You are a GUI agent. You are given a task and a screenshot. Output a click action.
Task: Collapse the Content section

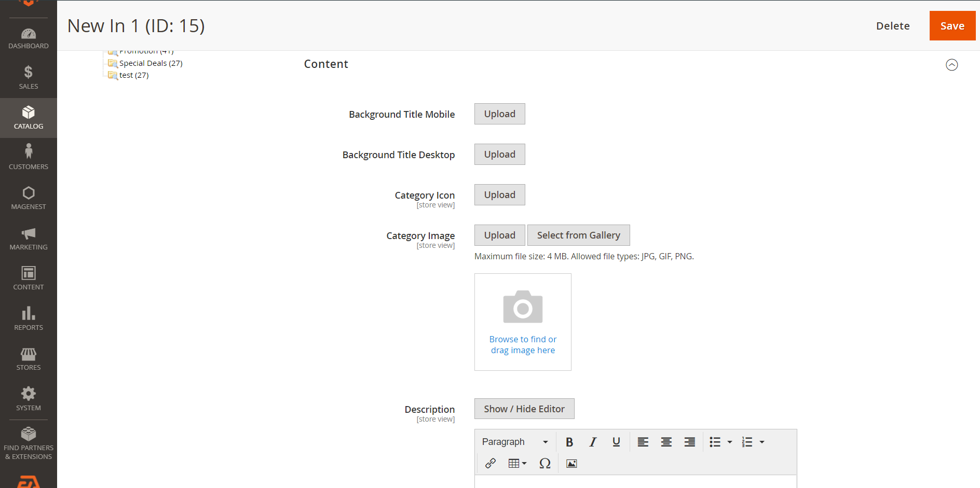[x=951, y=65]
